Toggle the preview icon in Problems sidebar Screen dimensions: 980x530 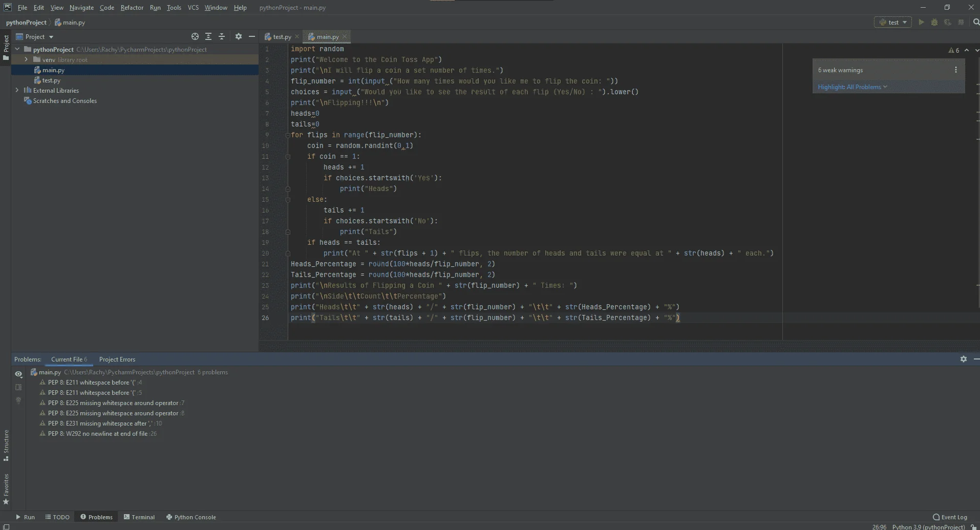(18, 387)
